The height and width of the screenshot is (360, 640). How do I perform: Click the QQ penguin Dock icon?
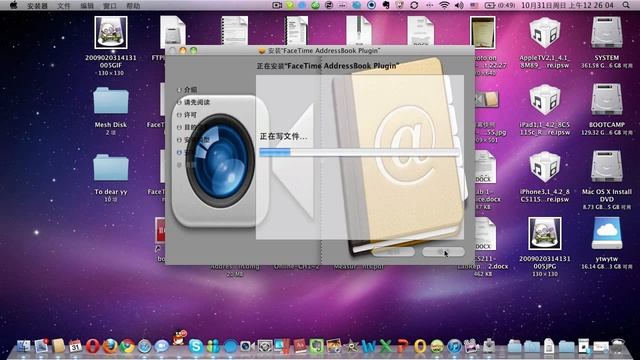tap(179, 338)
